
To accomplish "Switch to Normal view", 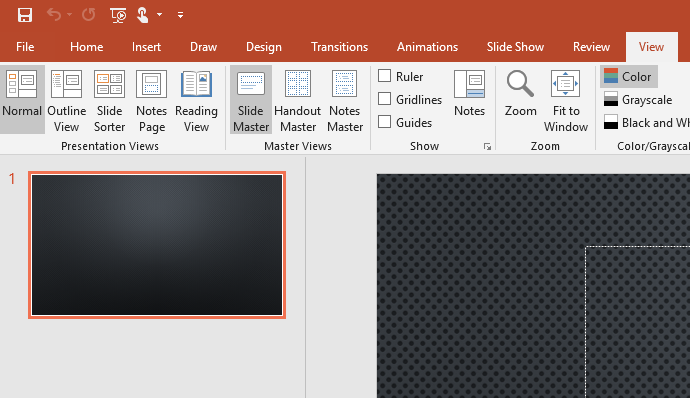I will pos(22,100).
